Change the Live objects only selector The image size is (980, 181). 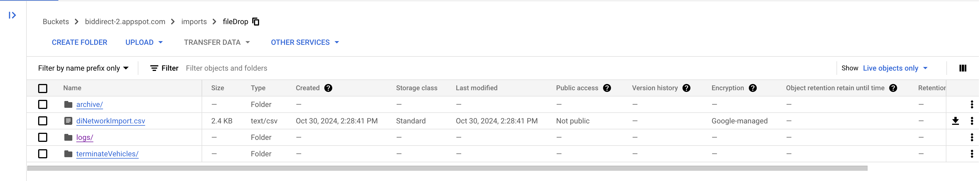coord(895,68)
